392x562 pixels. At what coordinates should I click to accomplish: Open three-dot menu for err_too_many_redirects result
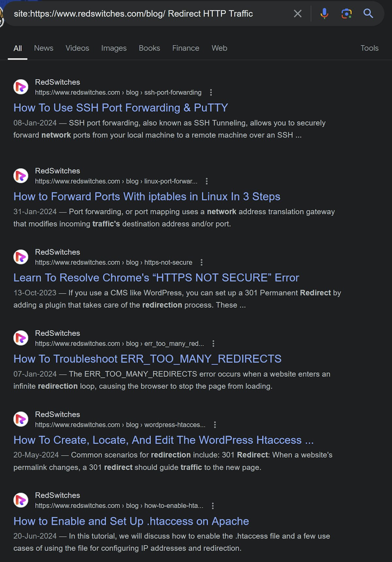213,344
